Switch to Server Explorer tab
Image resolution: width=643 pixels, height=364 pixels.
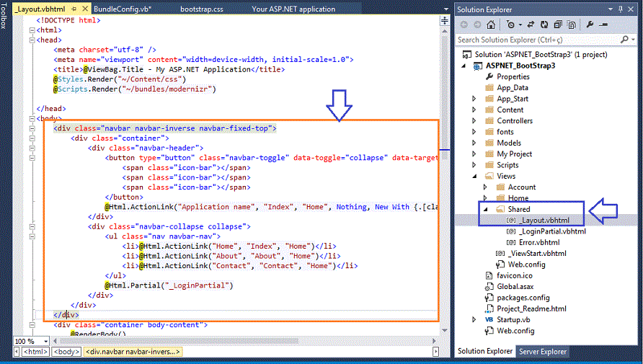coord(543,351)
